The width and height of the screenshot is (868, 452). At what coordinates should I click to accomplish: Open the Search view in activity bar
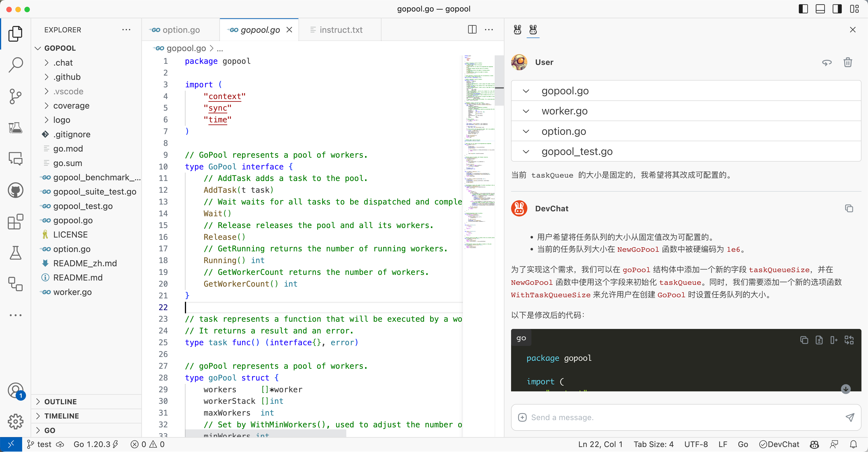point(16,64)
